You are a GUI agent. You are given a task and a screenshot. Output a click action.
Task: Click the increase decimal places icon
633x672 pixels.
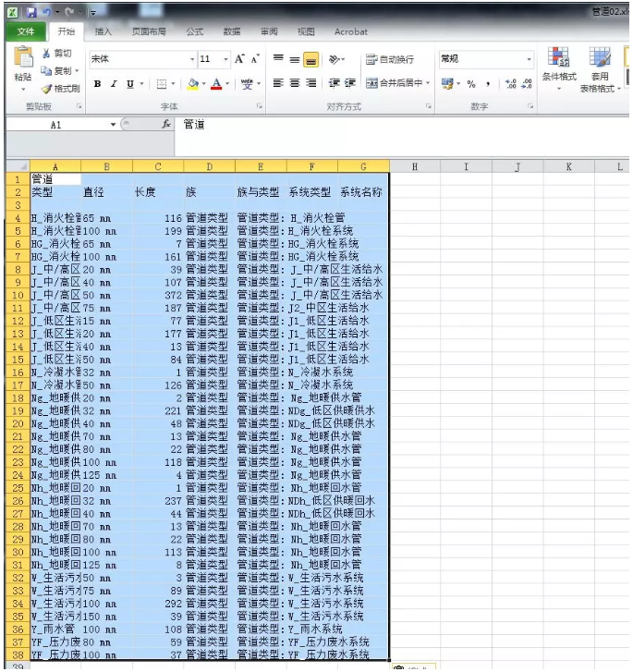tap(510, 83)
